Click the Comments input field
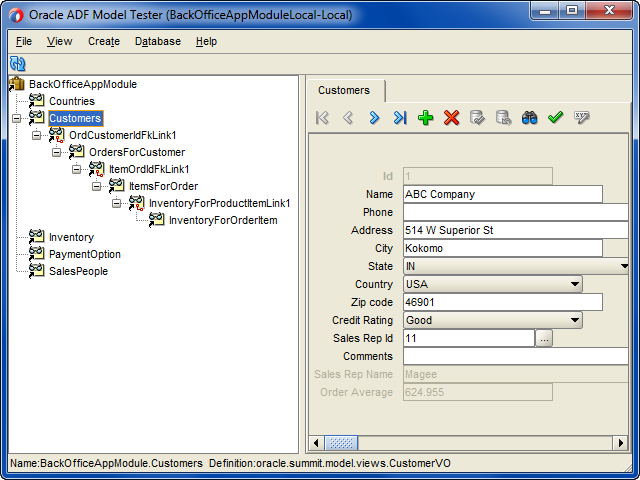Image resolution: width=640 pixels, height=480 pixels. (x=516, y=356)
